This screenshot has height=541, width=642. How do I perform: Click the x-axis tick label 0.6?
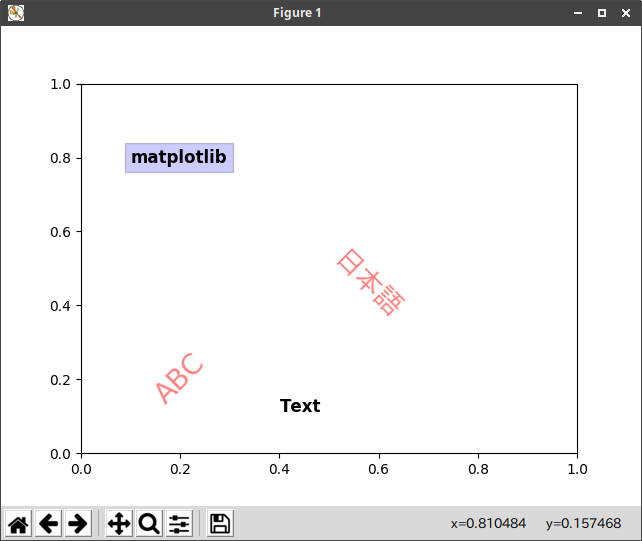379,469
